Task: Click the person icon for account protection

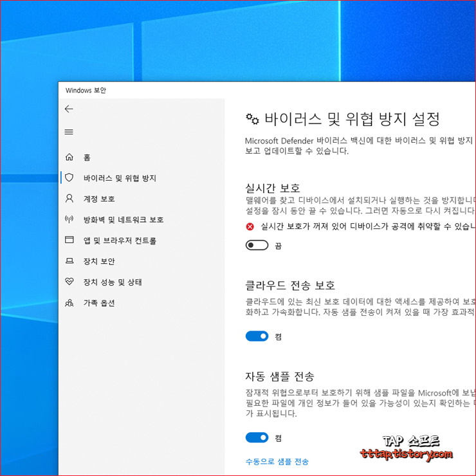Action: tap(69, 199)
